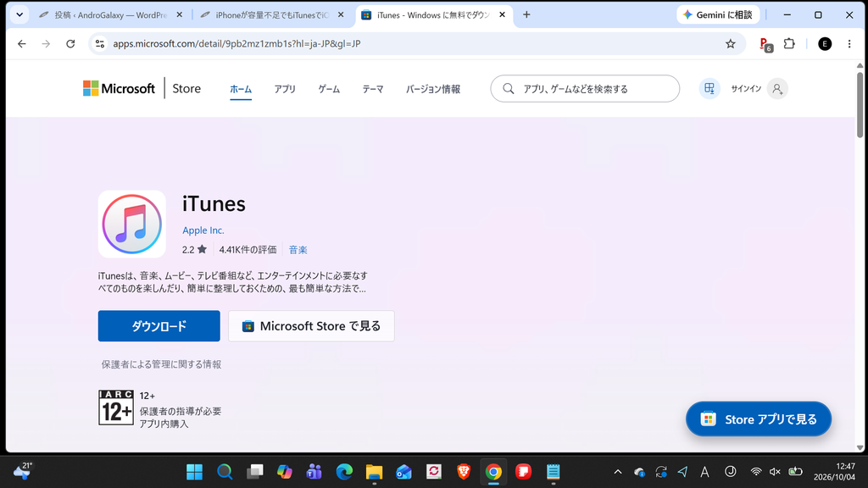This screenshot has width=868, height=488.
Task: Open File Explorer from the taskbar
Action: click(374, 472)
